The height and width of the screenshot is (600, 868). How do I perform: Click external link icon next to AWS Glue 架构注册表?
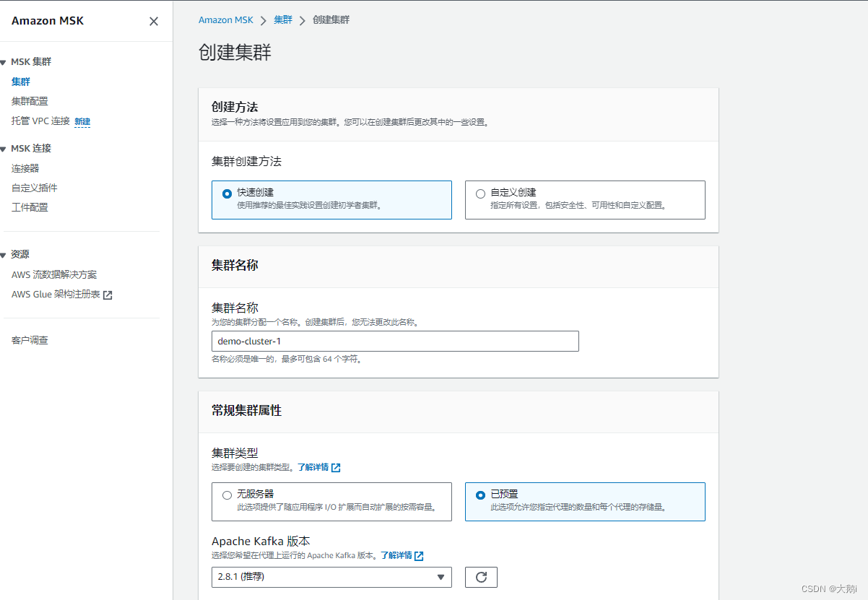(x=108, y=295)
